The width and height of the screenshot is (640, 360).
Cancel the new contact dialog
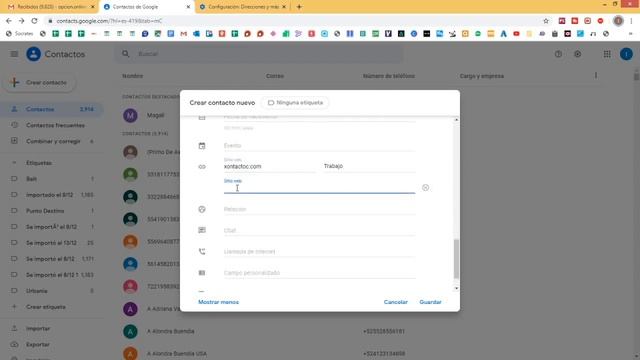[x=396, y=302]
